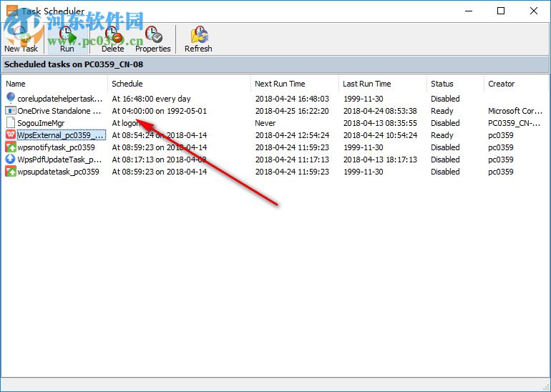Click the corelupdatehelpertask row icon
This screenshot has width=551, height=392.
[11, 98]
